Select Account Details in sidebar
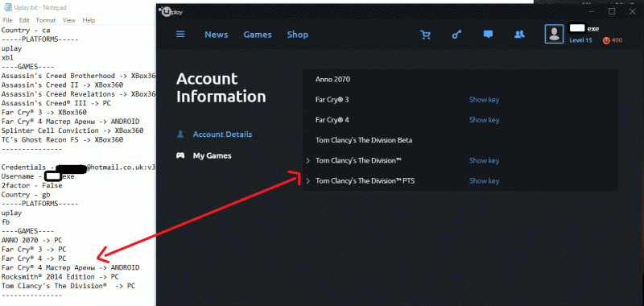This screenshot has height=306, width=644. (x=223, y=134)
